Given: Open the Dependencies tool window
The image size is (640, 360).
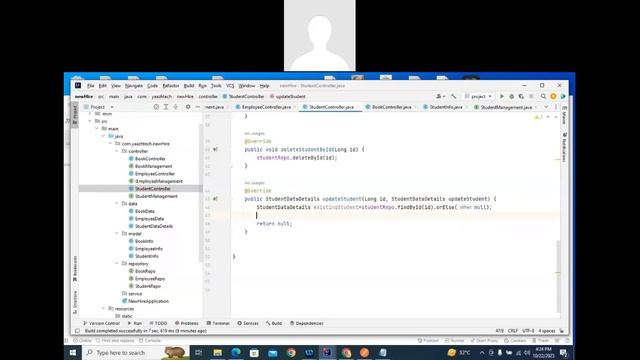Looking at the screenshot, I should coord(307,323).
